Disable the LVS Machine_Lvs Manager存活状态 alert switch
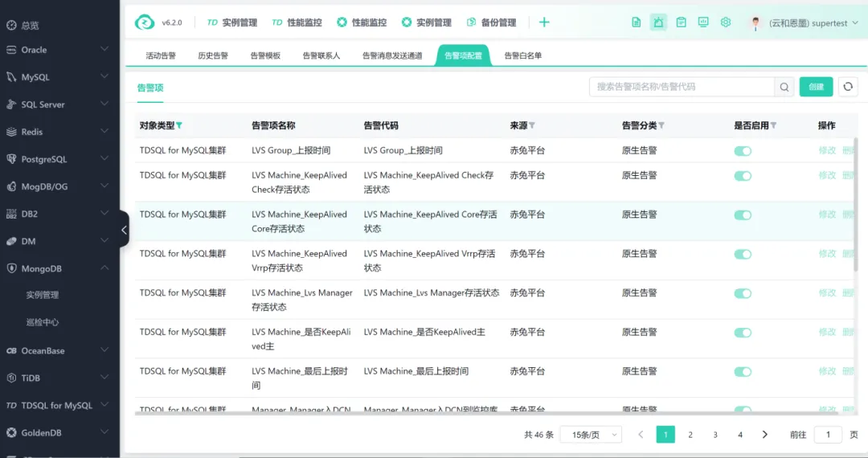Viewport: 868px width, 458px height. 743,294
